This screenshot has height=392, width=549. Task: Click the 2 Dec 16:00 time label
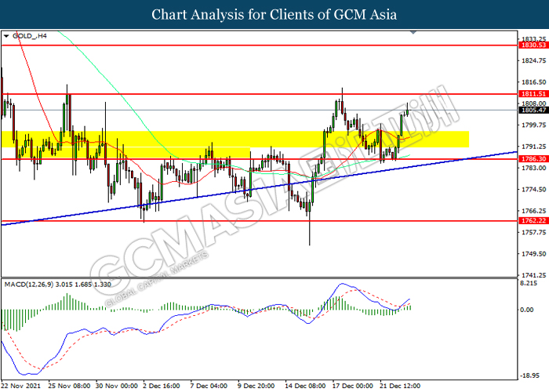[162, 386]
